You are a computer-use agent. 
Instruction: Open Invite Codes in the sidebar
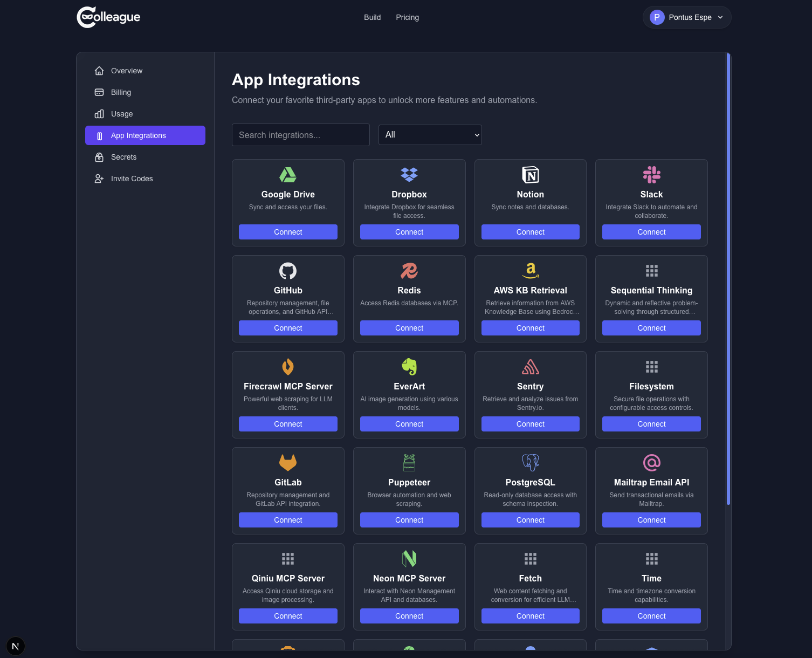pyautogui.click(x=145, y=179)
